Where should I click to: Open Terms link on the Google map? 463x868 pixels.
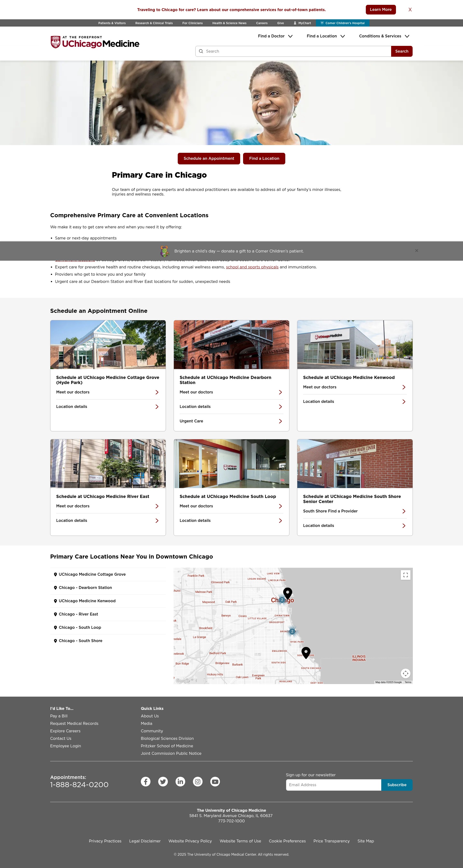(408, 682)
